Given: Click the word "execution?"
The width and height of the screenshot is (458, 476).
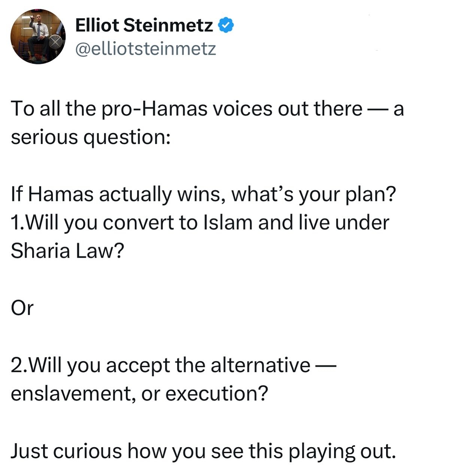Looking at the screenshot, I should (x=217, y=394).
